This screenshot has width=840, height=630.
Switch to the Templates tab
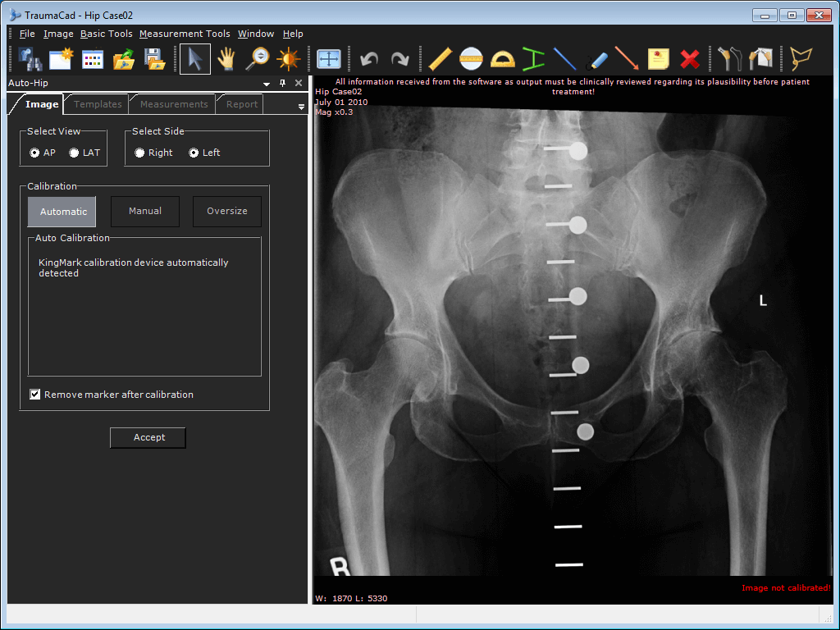tap(98, 104)
